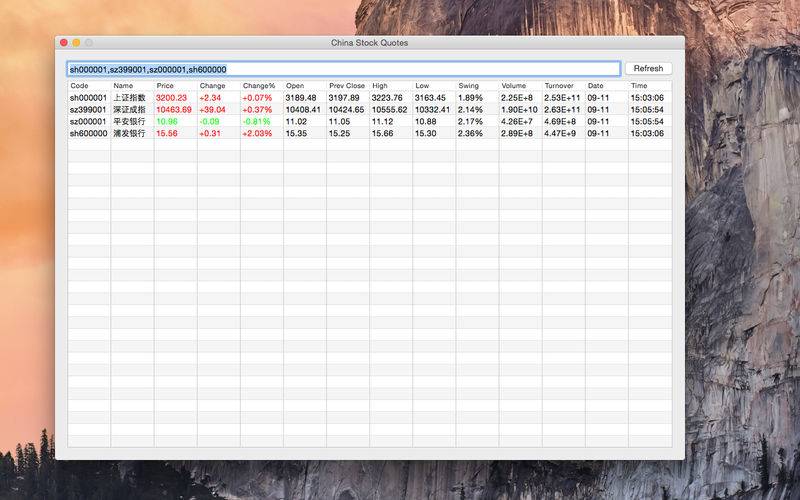
Task: Click the turnover value 2.53E+11
Action: coord(562,97)
